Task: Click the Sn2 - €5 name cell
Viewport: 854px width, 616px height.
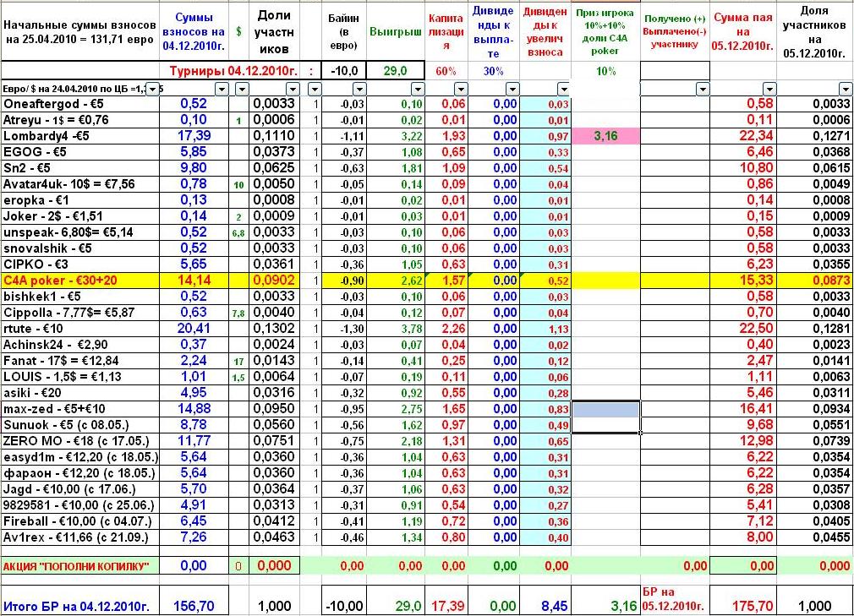Action: [x=80, y=168]
